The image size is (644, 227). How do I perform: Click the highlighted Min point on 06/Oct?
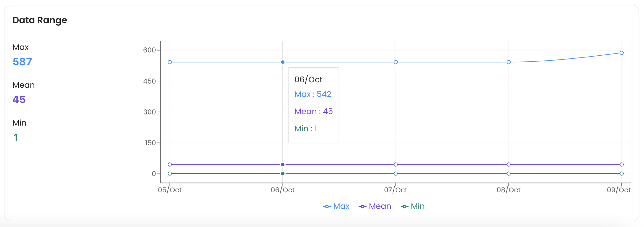(283, 174)
